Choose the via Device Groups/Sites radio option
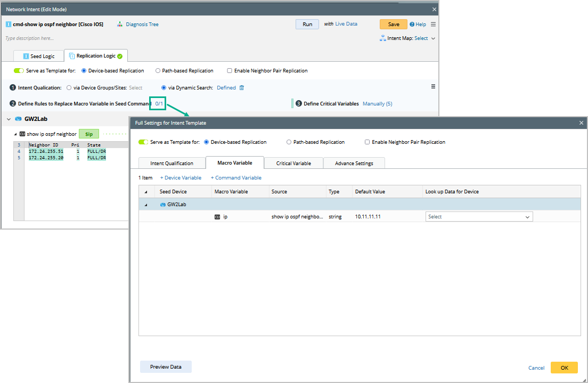Screen dimensions: 588x383 click(x=69, y=88)
